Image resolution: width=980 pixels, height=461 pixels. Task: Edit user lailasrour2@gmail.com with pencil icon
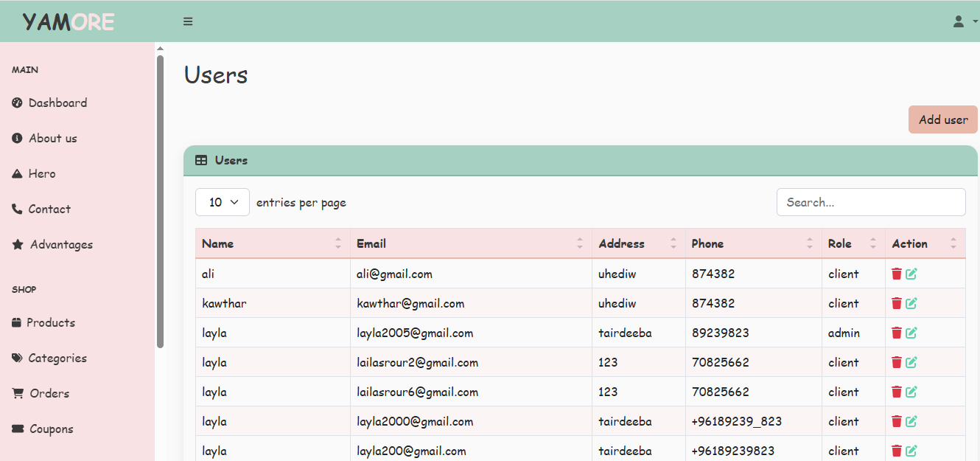click(911, 362)
